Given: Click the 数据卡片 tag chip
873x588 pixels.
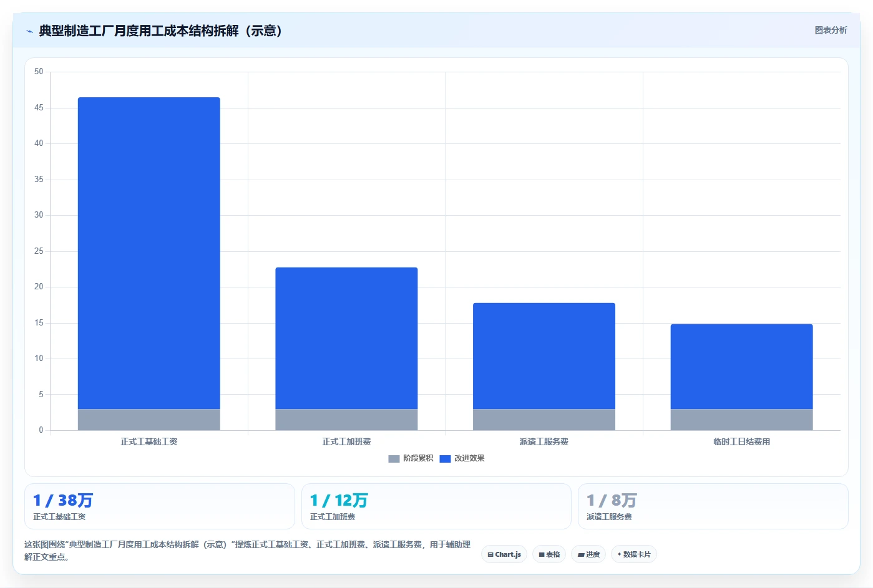Looking at the screenshot, I should pos(634,554).
